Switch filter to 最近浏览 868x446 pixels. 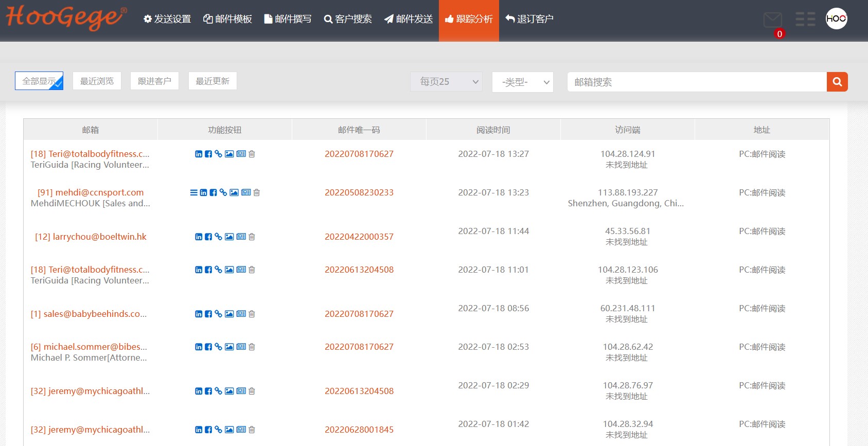click(x=97, y=81)
